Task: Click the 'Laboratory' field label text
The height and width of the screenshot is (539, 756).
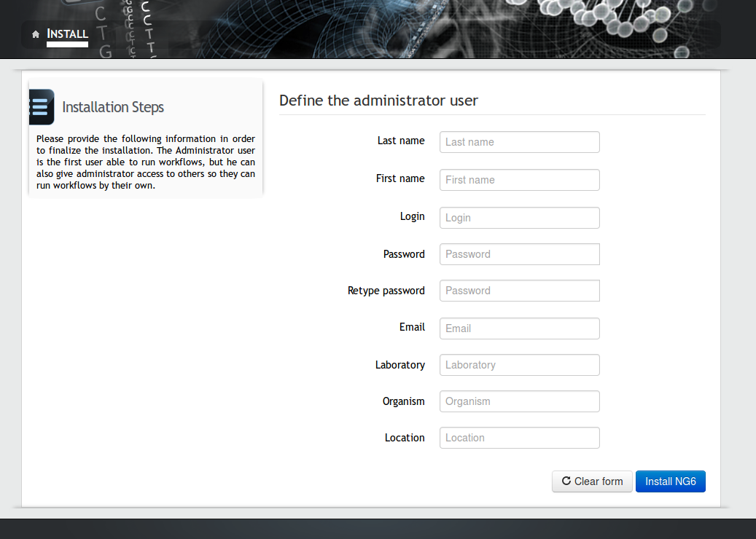Action: (x=400, y=365)
